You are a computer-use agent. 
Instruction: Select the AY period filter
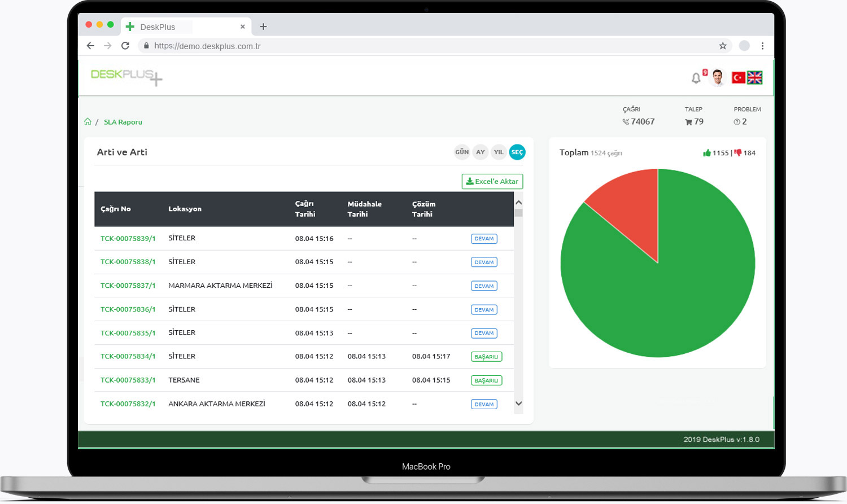pyautogui.click(x=480, y=152)
